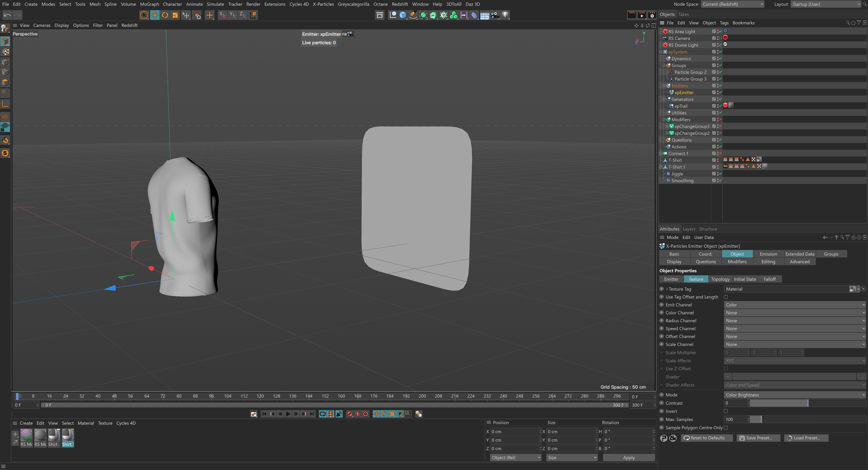Image resolution: width=868 pixels, height=470 pixels.
Task: Toggle the enable mark for xpChangeGroup3
Action: 720,126
